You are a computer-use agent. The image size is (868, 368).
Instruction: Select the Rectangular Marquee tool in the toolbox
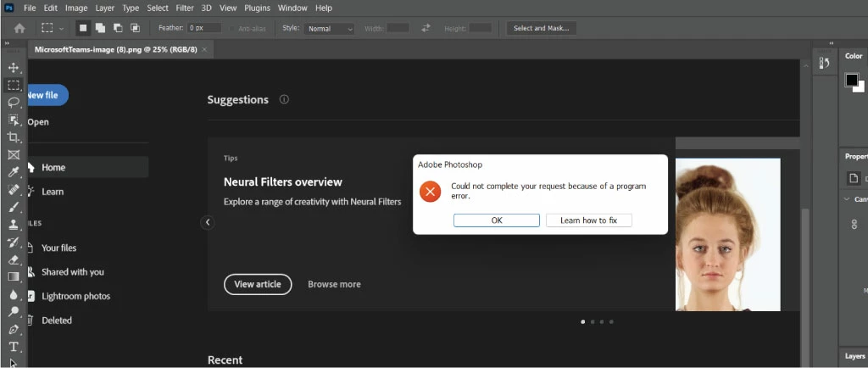coord(14,86)
